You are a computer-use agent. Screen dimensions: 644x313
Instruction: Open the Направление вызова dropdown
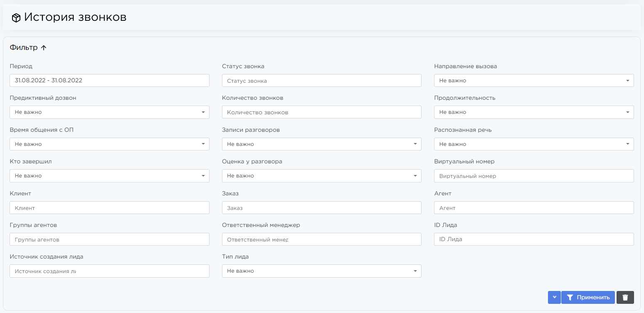pyautogui.click(x=533, y=81)
